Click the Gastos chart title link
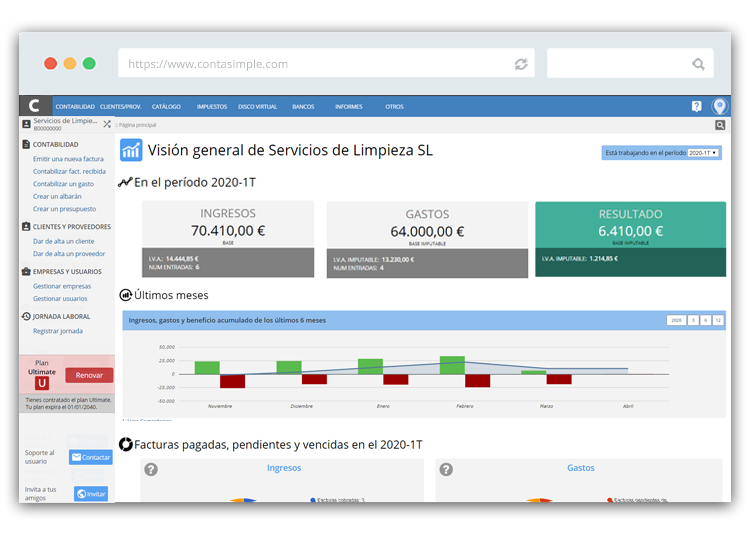The image size is (750, 556). [581, 468]
